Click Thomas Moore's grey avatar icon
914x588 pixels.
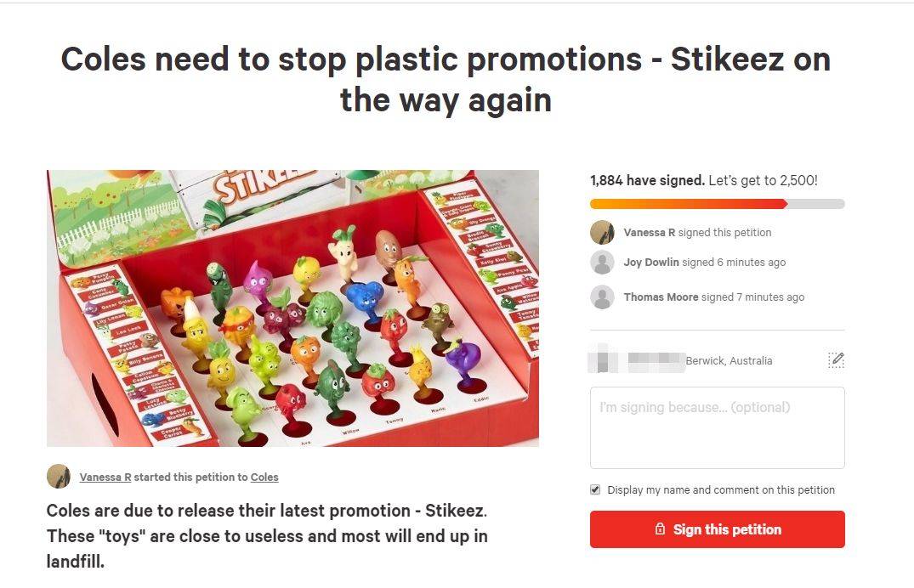(602, 297)
